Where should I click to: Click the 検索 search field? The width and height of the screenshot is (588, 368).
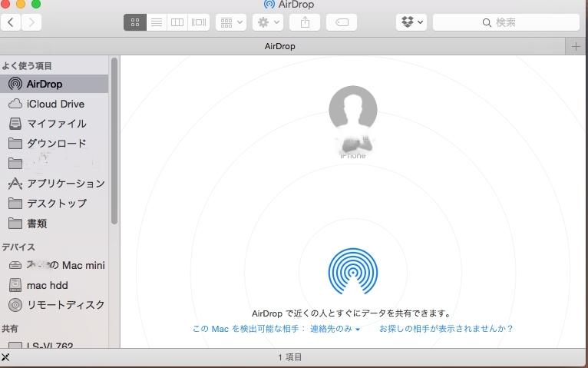pos(507,22)
